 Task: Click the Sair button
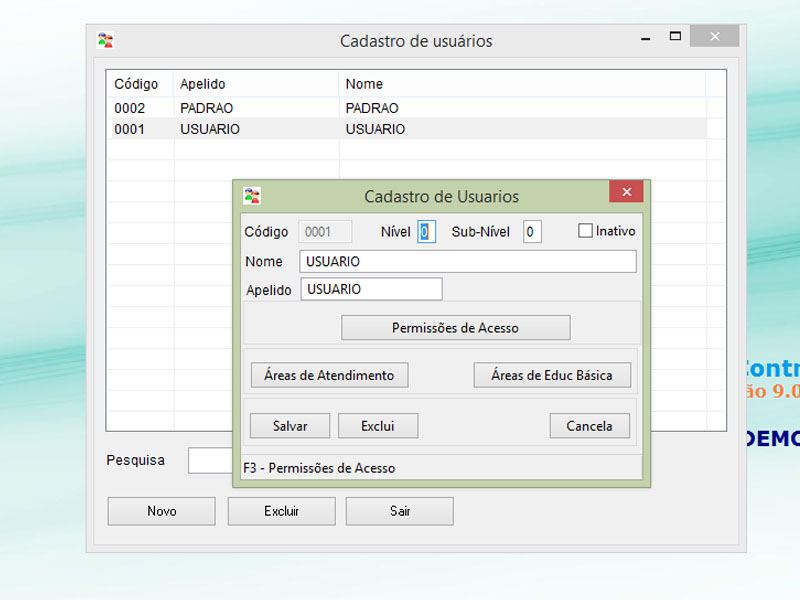point(399,511)
